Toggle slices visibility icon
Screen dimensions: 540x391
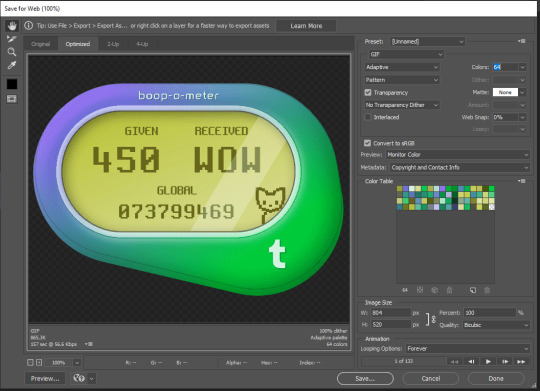(x=12, y=99)
